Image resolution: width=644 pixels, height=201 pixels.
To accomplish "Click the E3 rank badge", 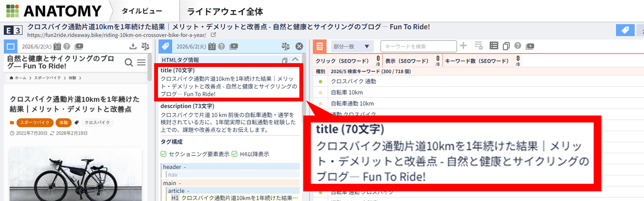I will pos(13,30).
